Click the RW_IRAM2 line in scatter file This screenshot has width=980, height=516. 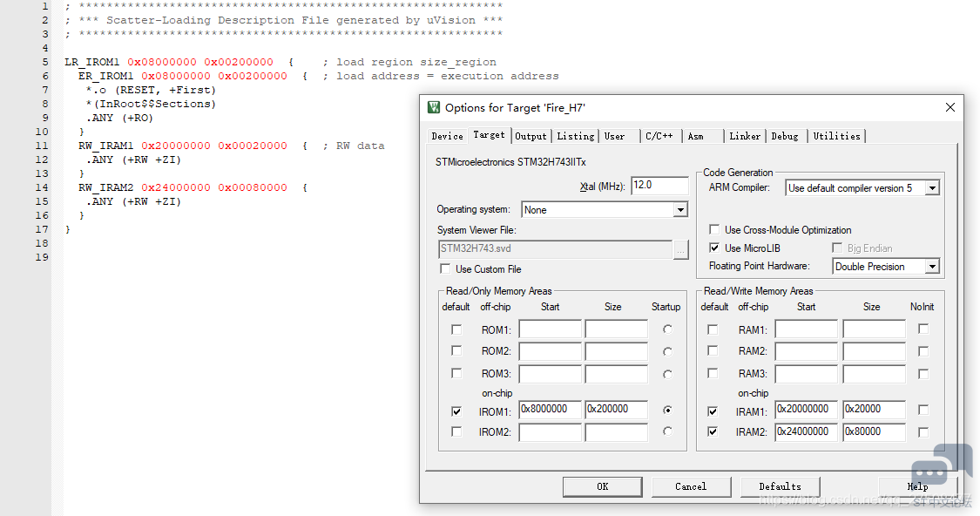point(193,187)
